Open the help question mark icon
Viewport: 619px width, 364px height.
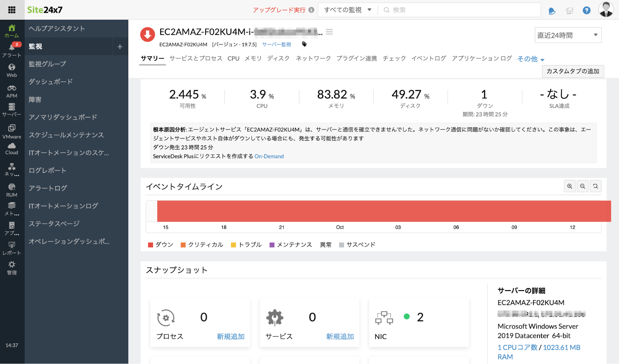(586, 11)
